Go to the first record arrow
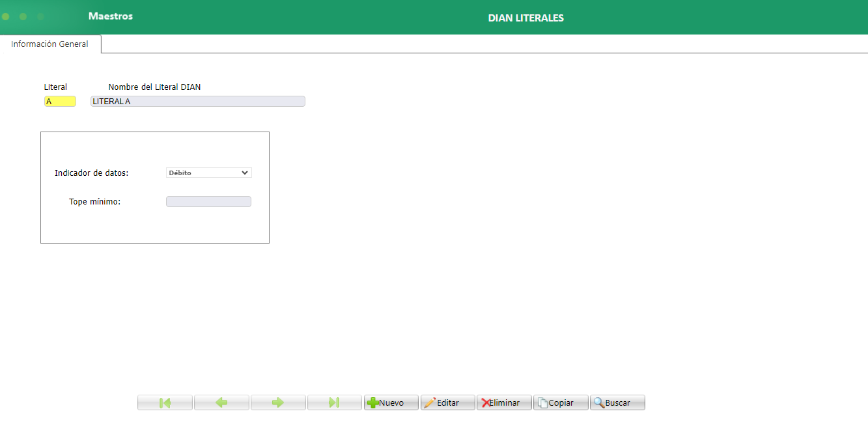Screen dimensions: 868x422 click(x=165, y=402)
